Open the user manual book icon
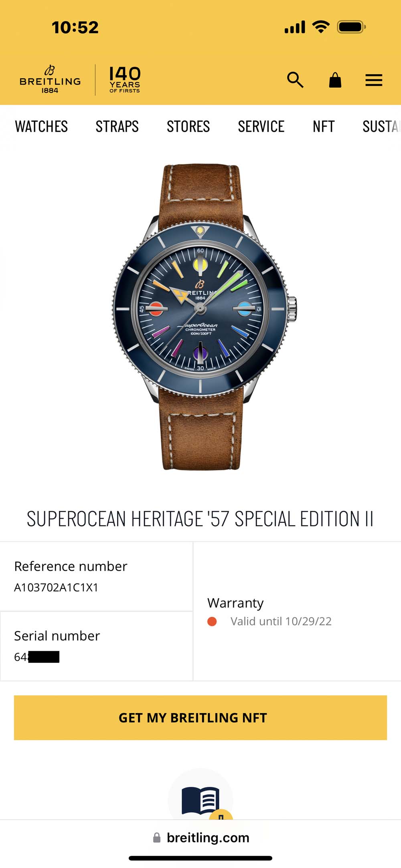The image size is (401, 868). point(200,800)
